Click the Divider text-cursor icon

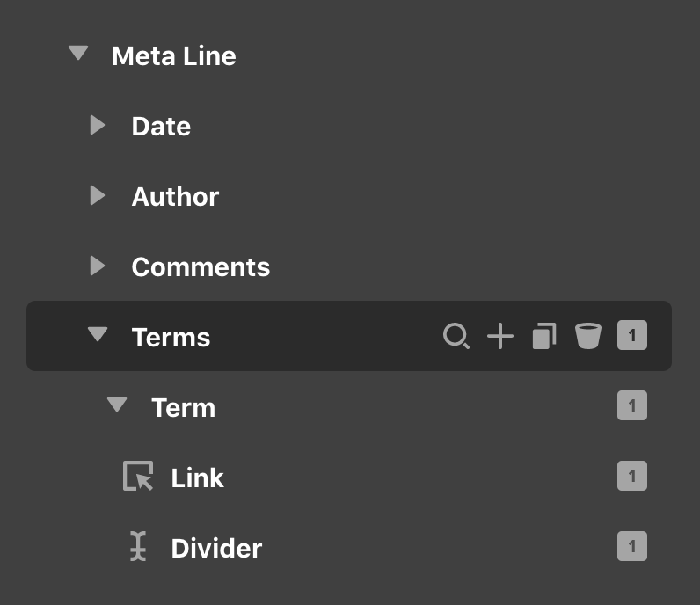tap(138, 546)
